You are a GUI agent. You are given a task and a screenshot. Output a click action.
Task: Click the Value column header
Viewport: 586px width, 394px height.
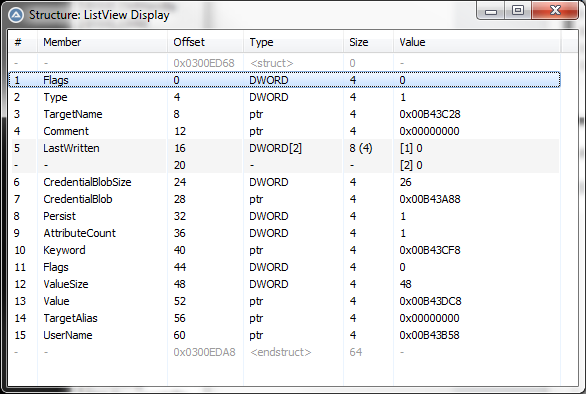click(x=477, y=42)
